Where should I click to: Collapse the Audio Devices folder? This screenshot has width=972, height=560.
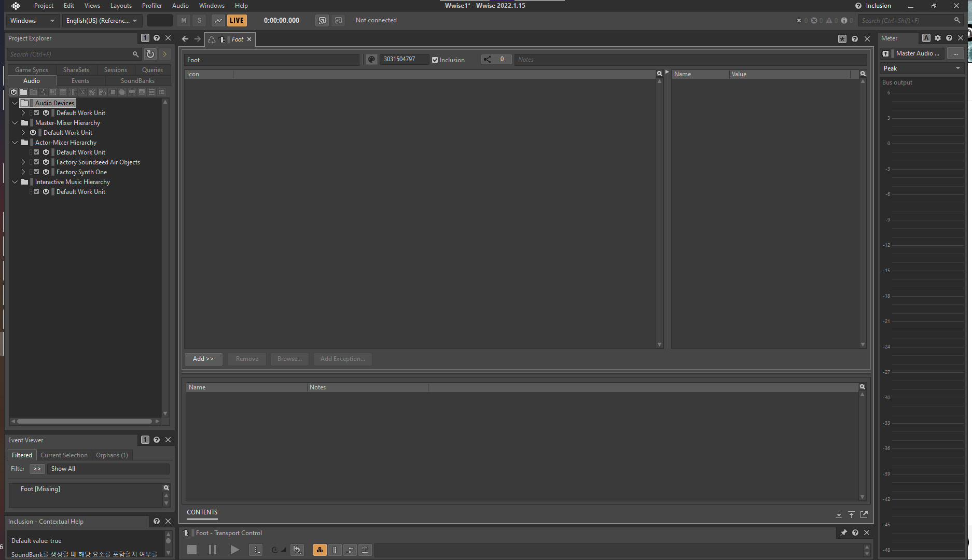[x=15, y=103]
